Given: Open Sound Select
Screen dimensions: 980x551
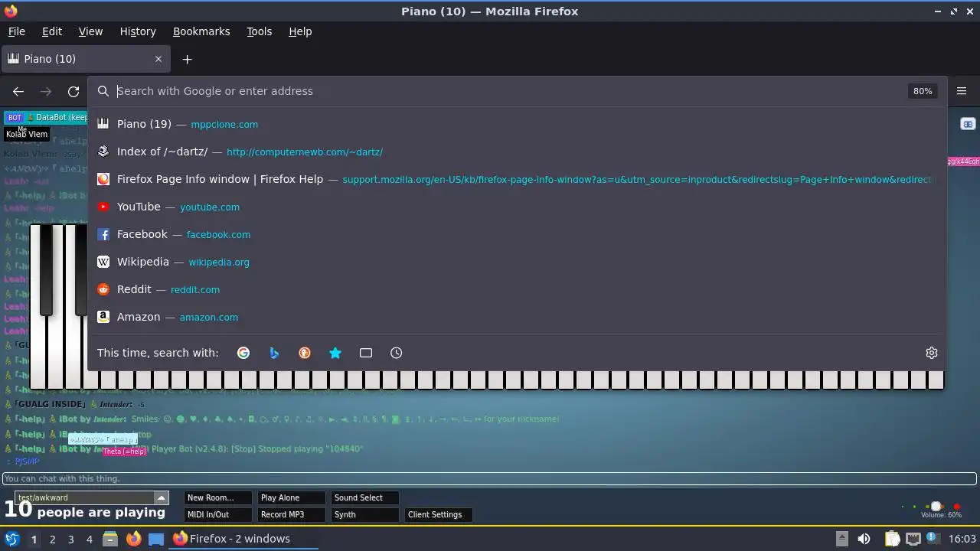Looking at the screenshot, I should click(x=365, y=497).
